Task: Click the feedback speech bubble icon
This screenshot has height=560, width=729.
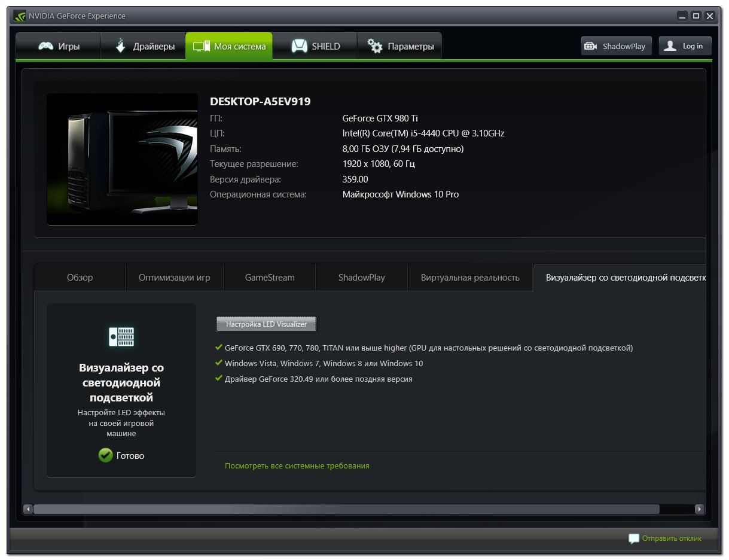Action: pyautogui.click(x=634, y=538)
